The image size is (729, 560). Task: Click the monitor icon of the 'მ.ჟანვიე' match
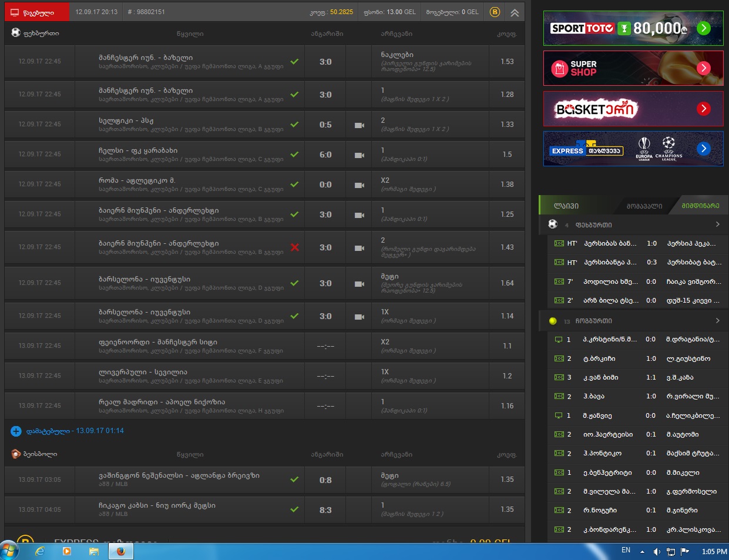pos(559,415)
